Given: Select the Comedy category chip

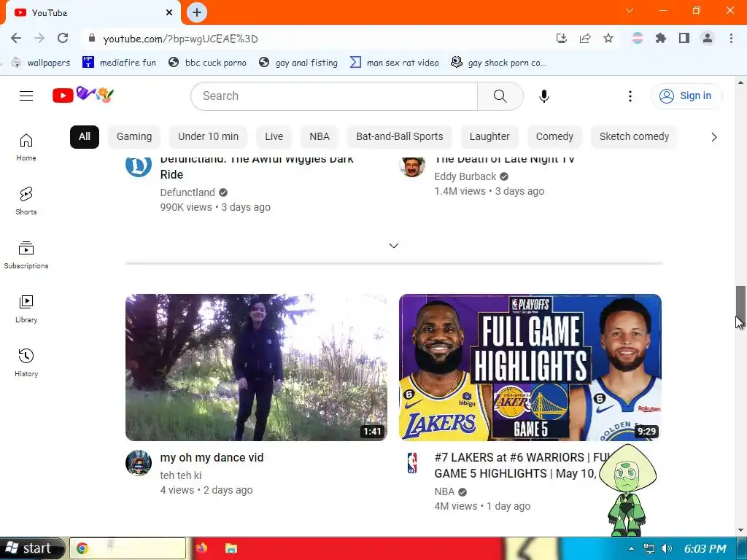Looking at the screenshot, I should coord(554,136).
